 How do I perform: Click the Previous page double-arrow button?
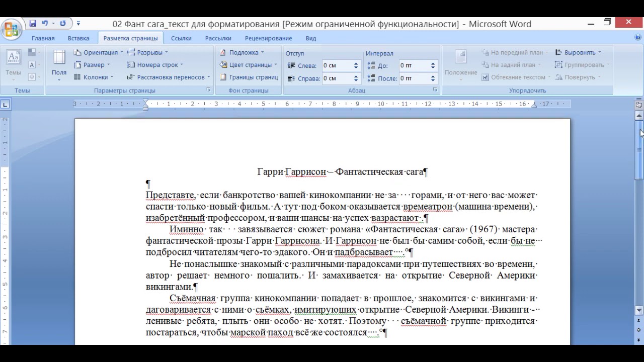[639, 320]
